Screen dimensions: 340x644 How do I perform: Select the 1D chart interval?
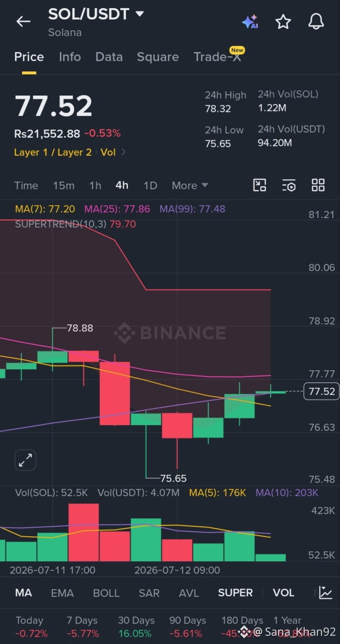pyautogui.click(x=150, y=185)
